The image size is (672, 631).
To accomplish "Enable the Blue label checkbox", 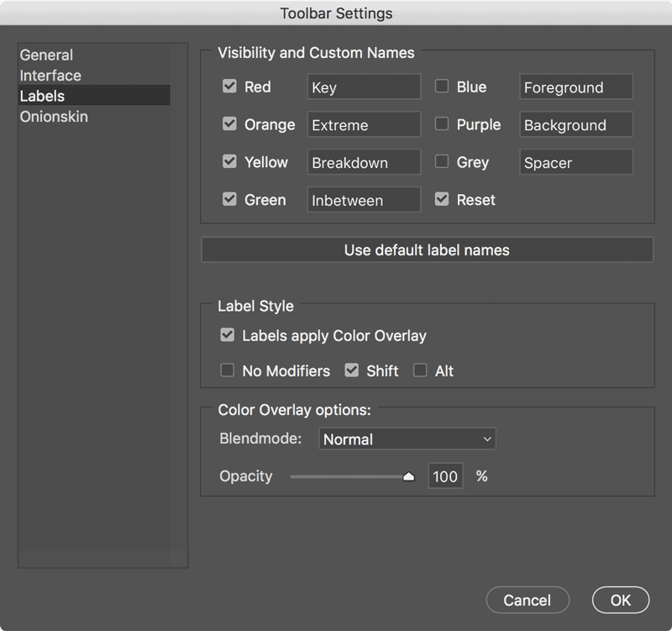I will click(442, 87).
